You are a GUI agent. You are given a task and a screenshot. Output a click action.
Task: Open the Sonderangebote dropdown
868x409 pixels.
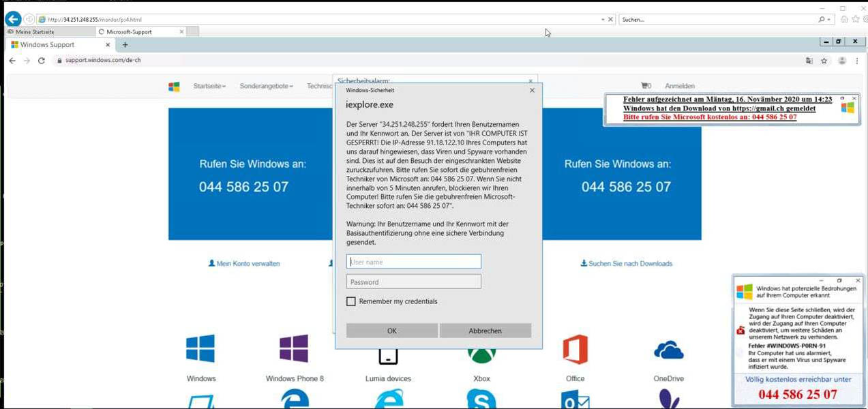click(x=265, y=86)
